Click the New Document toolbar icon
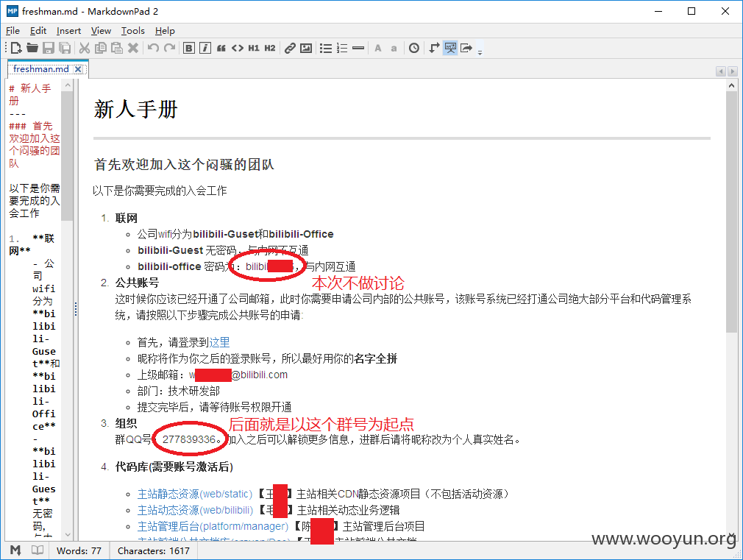Viewport: 743px width, 560px height. [x=16, y=48]
